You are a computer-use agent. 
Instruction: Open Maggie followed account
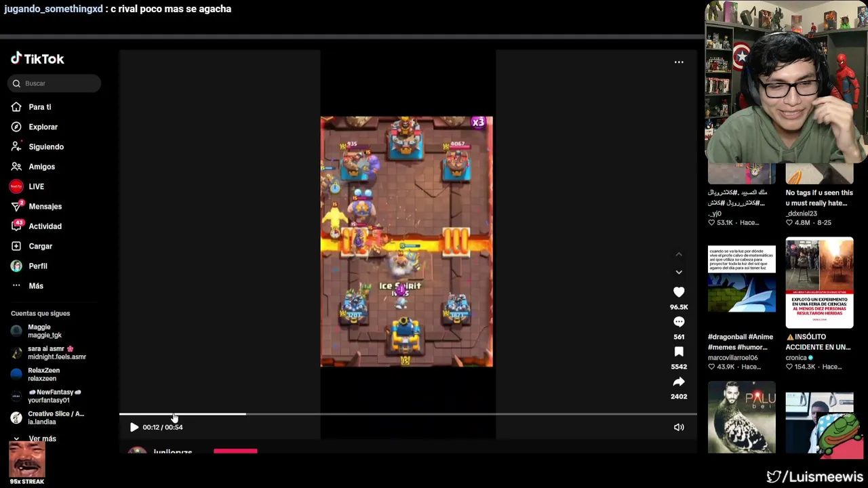point(45,331)
